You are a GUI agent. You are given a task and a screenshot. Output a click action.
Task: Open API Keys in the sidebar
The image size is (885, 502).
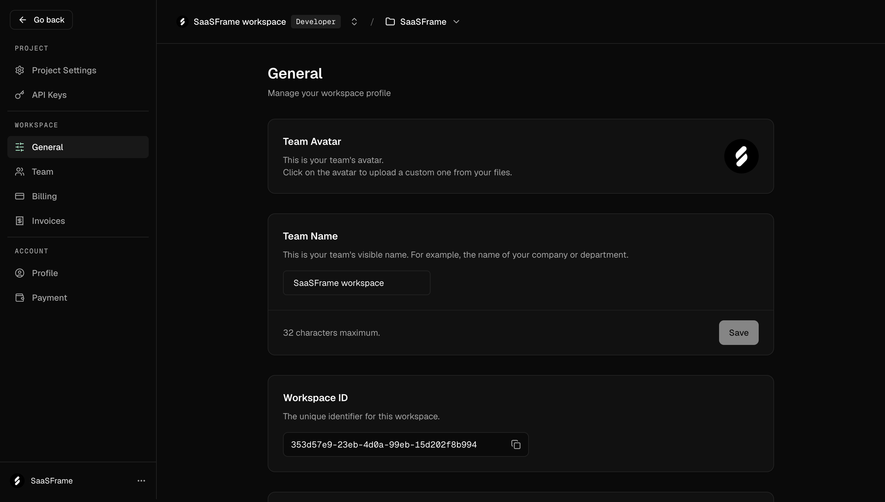pos(78,95)
